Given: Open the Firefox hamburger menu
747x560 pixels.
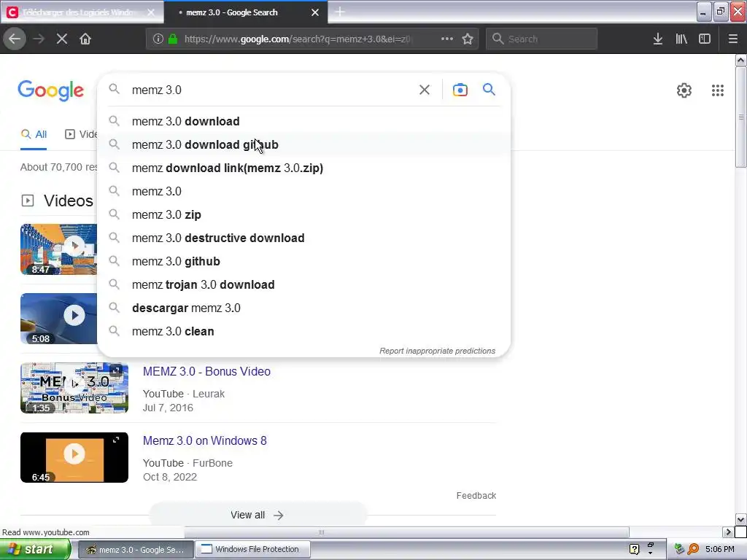Looking at the screenshot, I should point(732,39).
